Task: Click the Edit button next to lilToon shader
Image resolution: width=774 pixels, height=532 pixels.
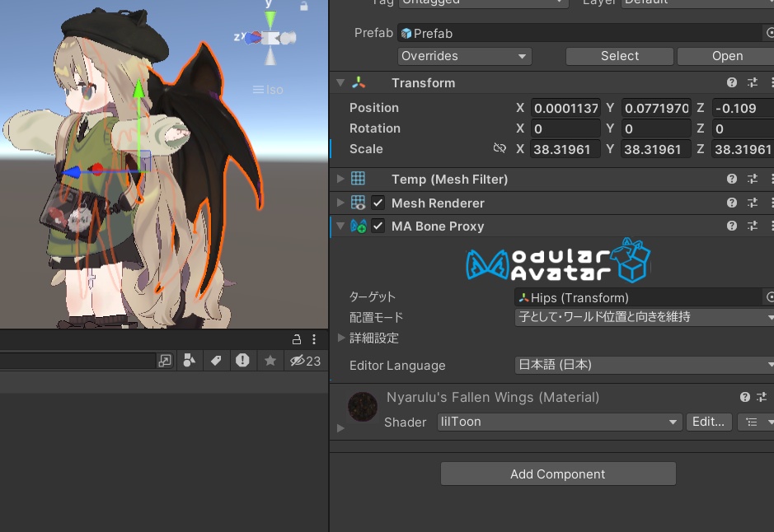Action: (708, 422)
